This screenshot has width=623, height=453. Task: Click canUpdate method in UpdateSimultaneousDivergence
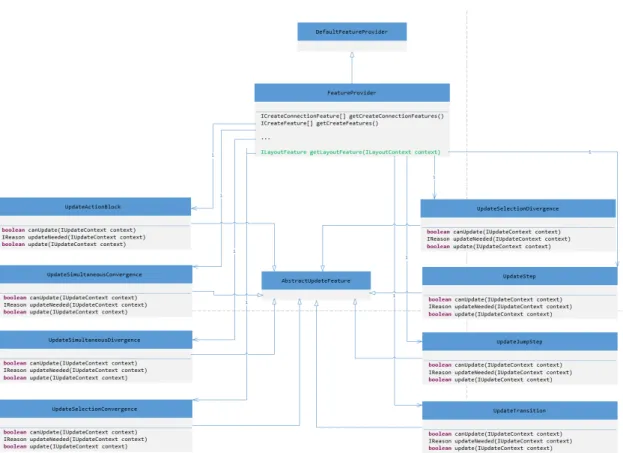tap(70, 363)
